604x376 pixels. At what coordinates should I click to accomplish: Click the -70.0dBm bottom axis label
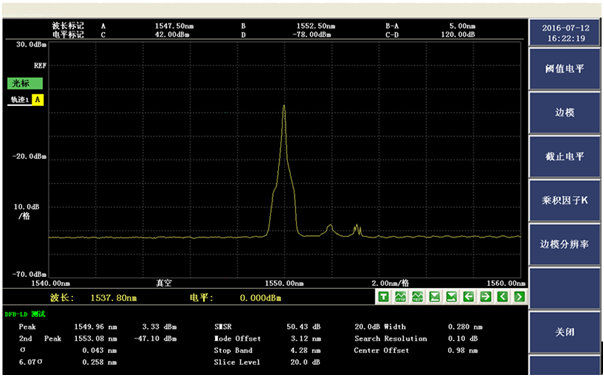click(x=29, y=274)
